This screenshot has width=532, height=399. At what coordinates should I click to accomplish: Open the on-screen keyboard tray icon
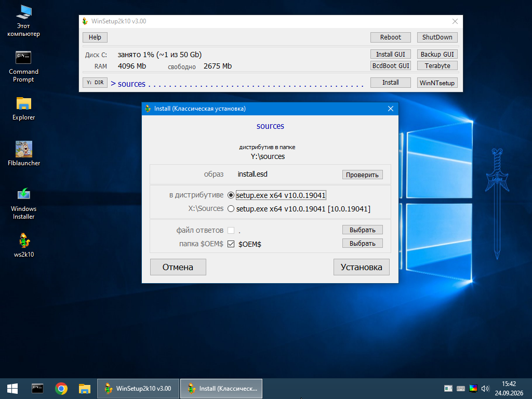click(x=461, y=389)
